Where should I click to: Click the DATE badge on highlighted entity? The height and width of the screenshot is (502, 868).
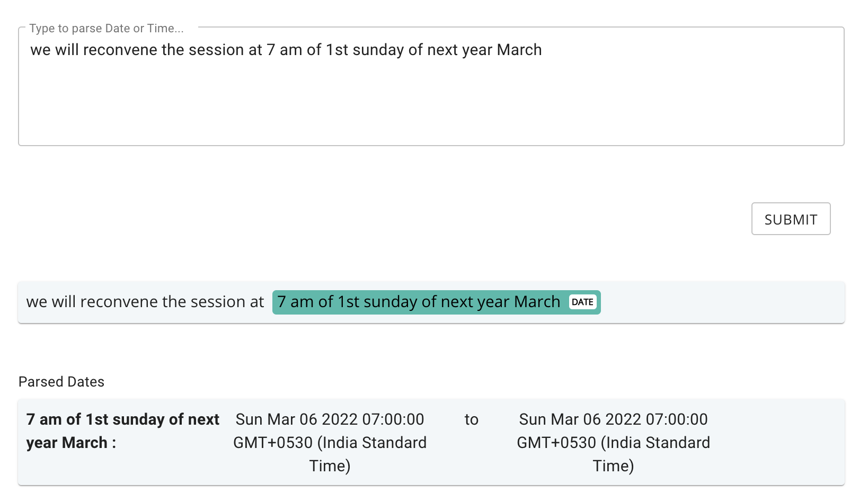coord(582,302)
